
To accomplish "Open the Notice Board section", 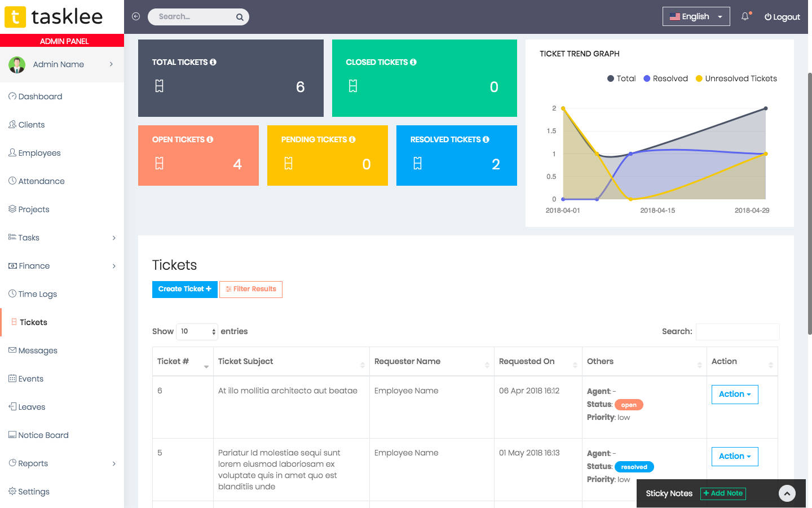I will click(x=42, y=435).
